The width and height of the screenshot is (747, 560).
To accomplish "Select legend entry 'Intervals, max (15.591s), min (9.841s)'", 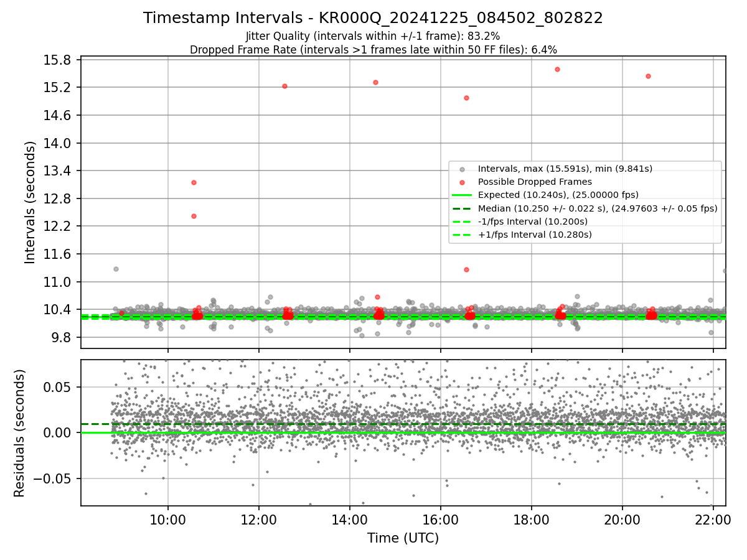I will click(x=565, y=169).
